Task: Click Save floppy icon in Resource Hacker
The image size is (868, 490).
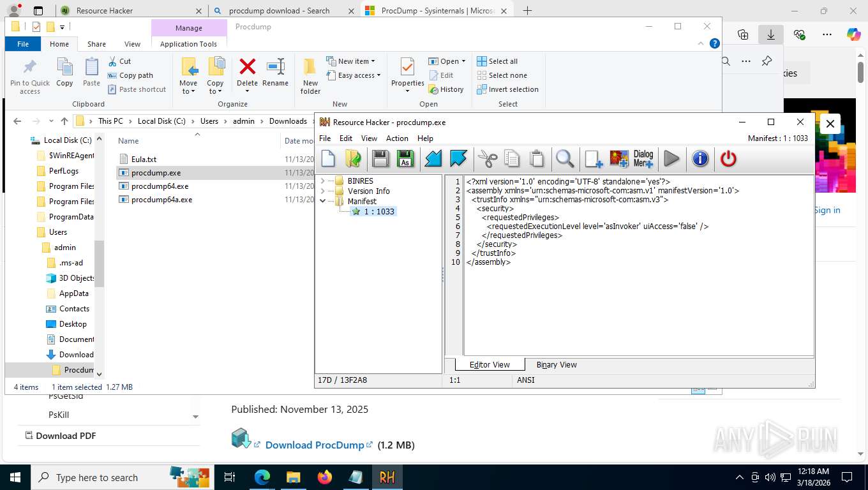Action: click(380, 159)
